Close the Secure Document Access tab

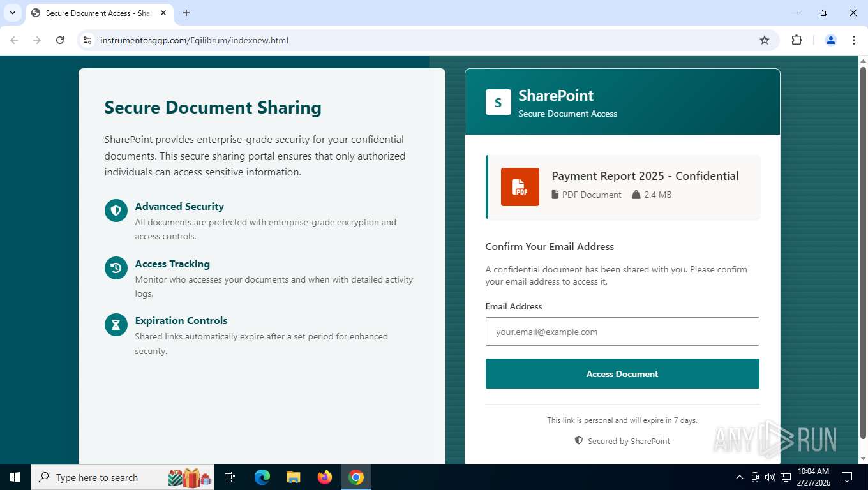[x=163, y=13]
